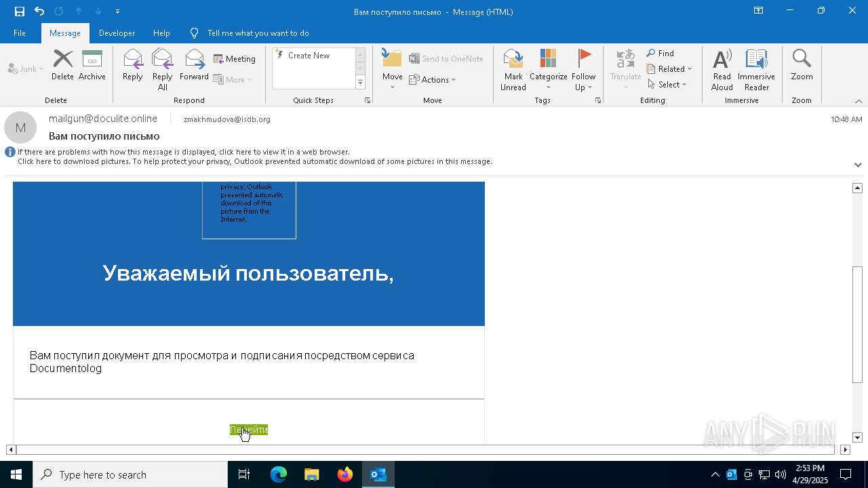This screenshot has width=868, height=488.
Task: Open Ribbon Display Options
Action: coord(758,11)
